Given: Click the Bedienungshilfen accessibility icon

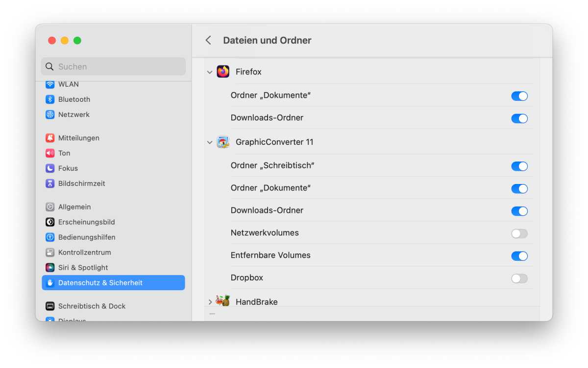Looking at the screenshot, I should (x=50, y=237).
